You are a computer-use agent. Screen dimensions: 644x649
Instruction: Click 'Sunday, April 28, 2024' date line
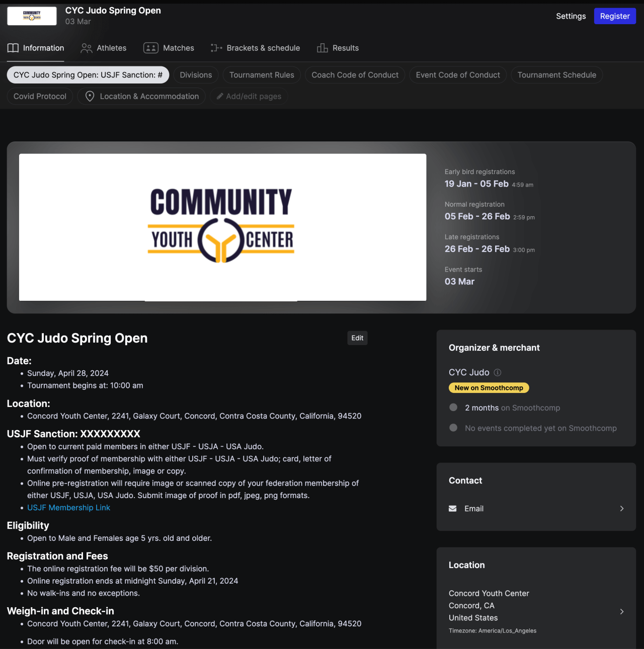tap(68, 373)
